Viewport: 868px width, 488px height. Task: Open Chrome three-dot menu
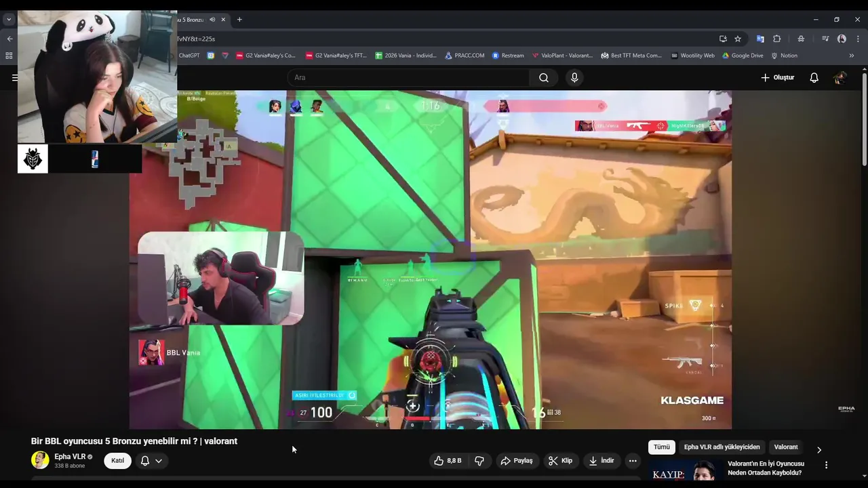coord(858,39)
